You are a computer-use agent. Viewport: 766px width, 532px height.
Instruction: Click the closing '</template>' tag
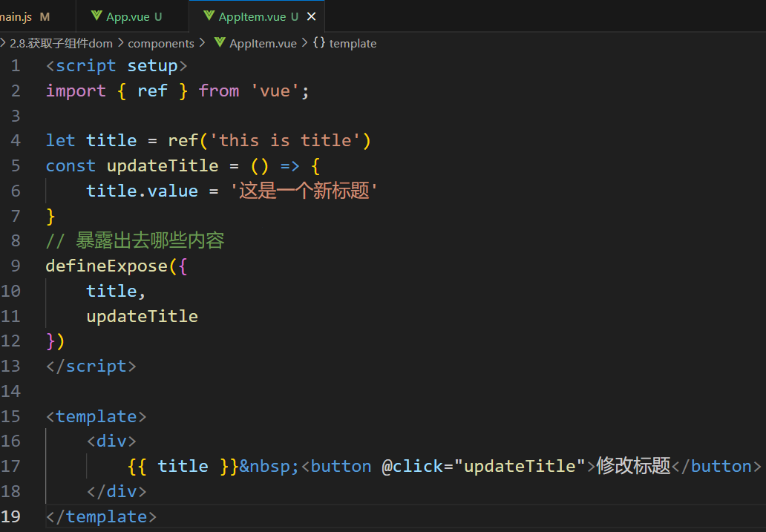point(102,516)
